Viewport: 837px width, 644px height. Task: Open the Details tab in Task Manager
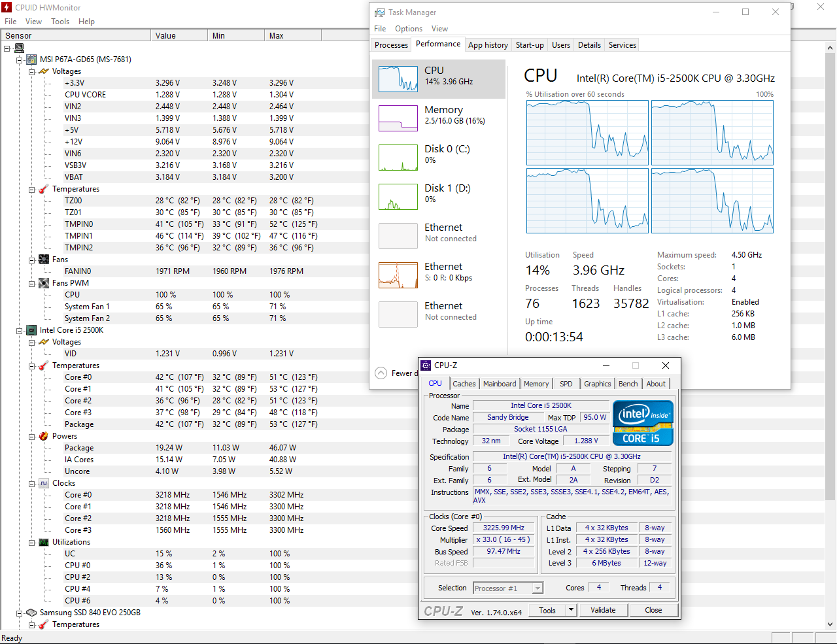tap(589, 45)
